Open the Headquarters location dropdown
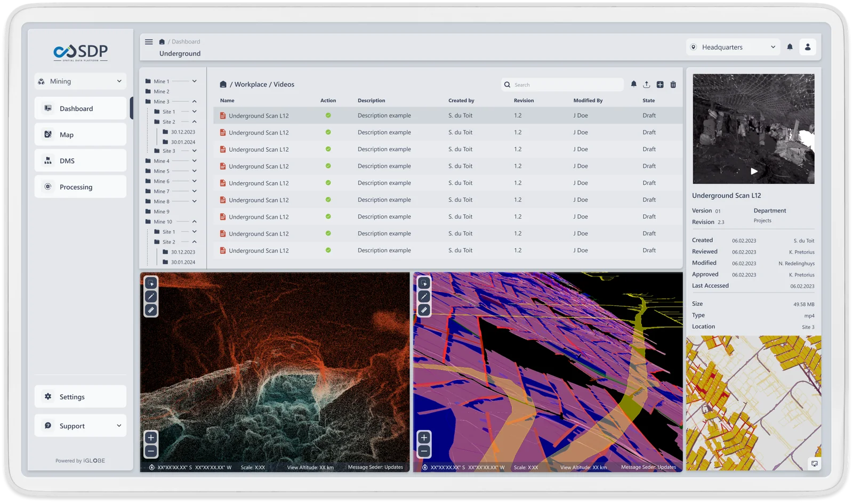This screenshot has height=504, width=853. (x=733, y=47)
